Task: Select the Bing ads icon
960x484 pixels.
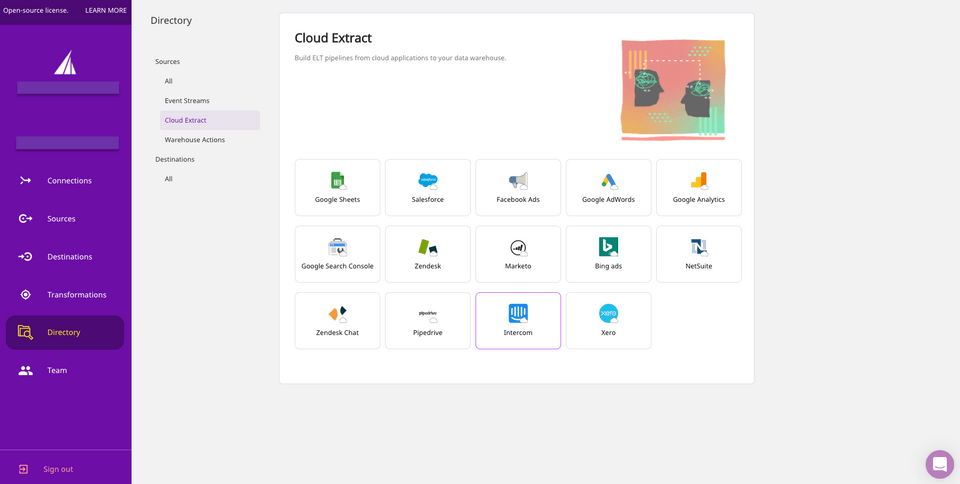Action: (608, 247)
